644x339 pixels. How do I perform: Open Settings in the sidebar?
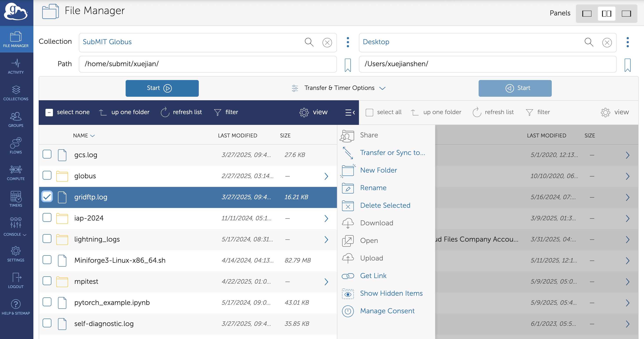[16, 254]
